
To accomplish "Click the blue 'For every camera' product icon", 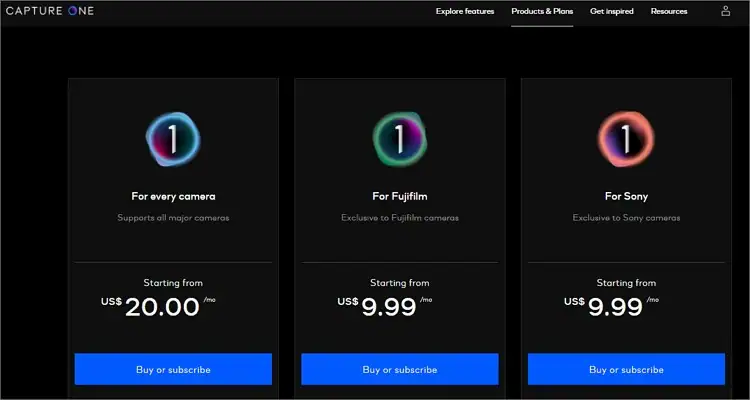I will [x=173, y=139].
